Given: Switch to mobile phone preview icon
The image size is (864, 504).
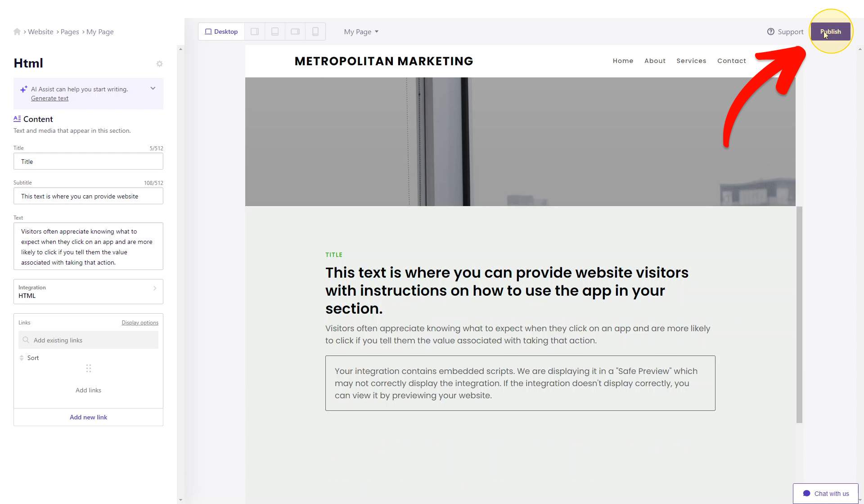Looking at the screenshot, I should tap(315, 31).
